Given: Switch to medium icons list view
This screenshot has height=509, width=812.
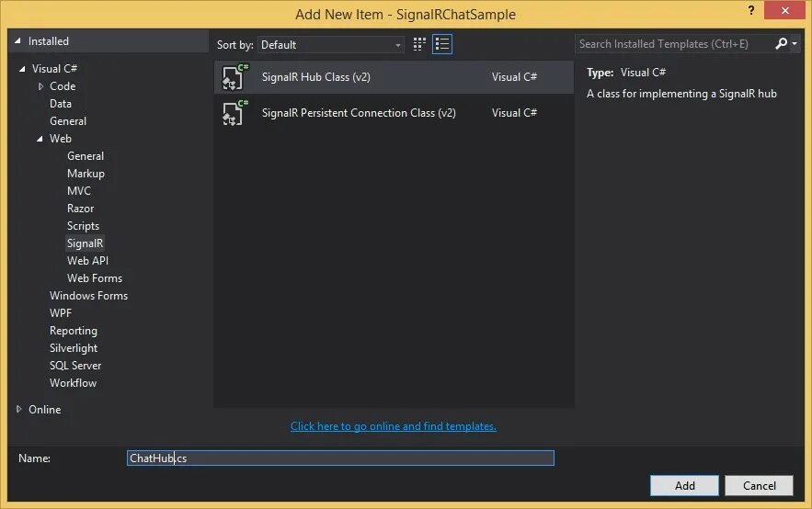Looking at the screenshot, I should point(442,44).
